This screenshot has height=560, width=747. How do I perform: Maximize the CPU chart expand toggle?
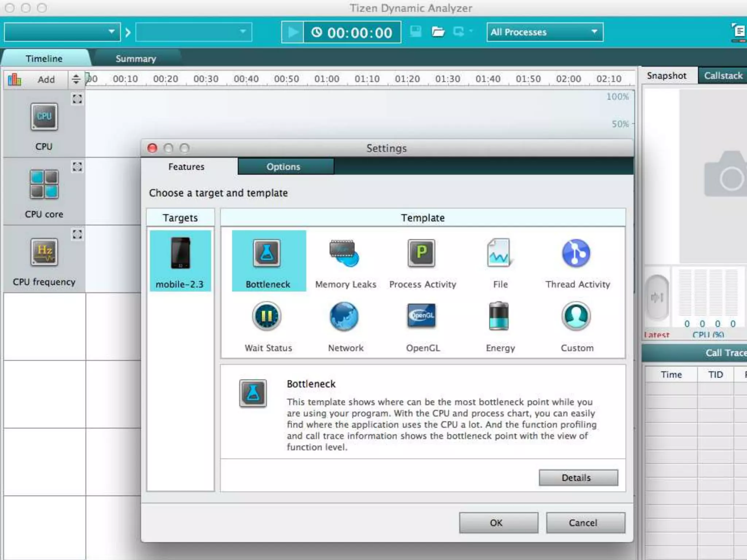click(77, 99)
